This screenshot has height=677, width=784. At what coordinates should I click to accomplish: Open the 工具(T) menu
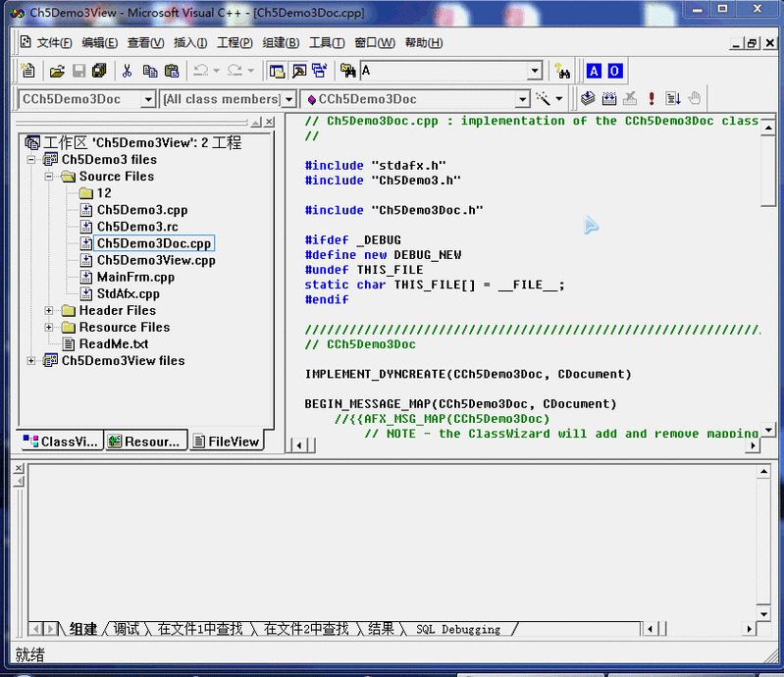pyautogui.click(x=327, y=43)
